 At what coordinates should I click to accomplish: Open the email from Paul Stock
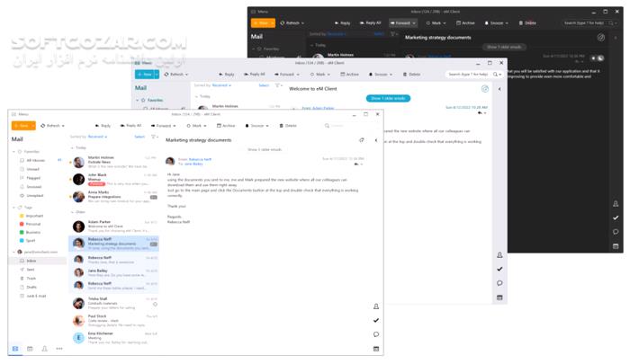click(x=114, y=321)
